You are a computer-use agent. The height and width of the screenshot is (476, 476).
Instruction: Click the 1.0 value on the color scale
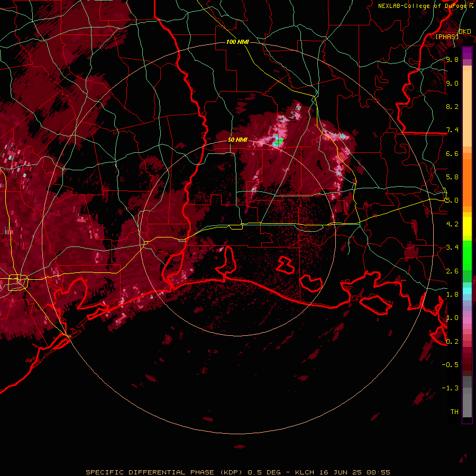(452, 318)
